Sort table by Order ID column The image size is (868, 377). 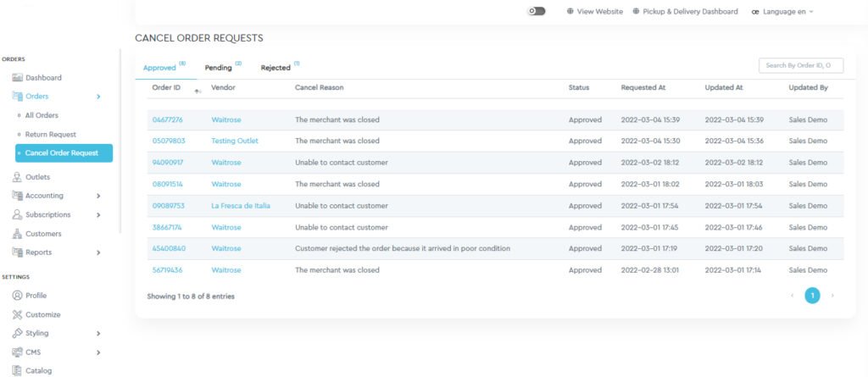(x=166, y=87)
